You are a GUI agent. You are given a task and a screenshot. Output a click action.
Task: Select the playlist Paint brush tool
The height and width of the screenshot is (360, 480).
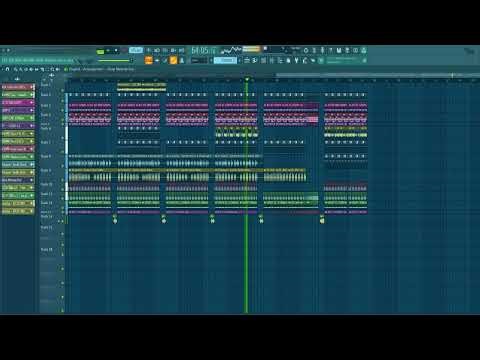21,69
